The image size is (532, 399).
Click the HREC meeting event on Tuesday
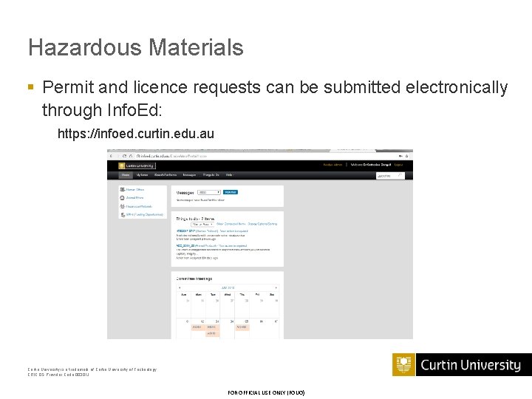coord(212,327)
